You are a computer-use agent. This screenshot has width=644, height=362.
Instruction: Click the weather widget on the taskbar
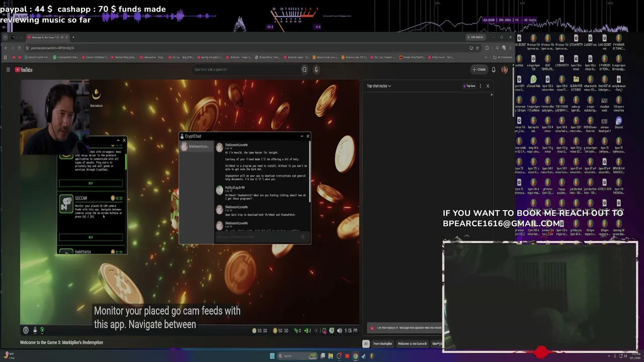point(9,356)
